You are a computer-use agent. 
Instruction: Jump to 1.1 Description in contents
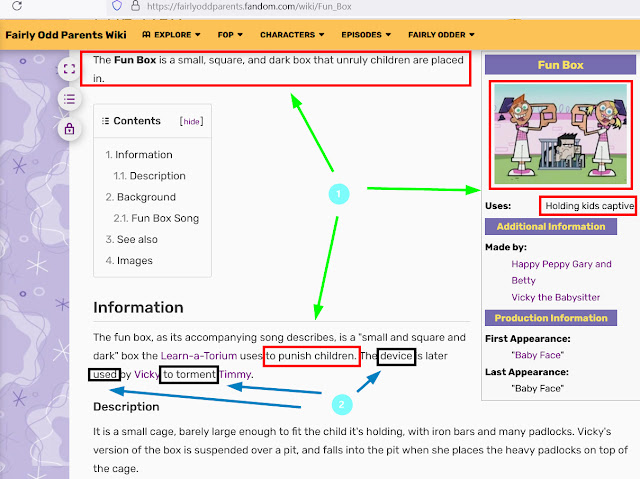coord(149,176)
